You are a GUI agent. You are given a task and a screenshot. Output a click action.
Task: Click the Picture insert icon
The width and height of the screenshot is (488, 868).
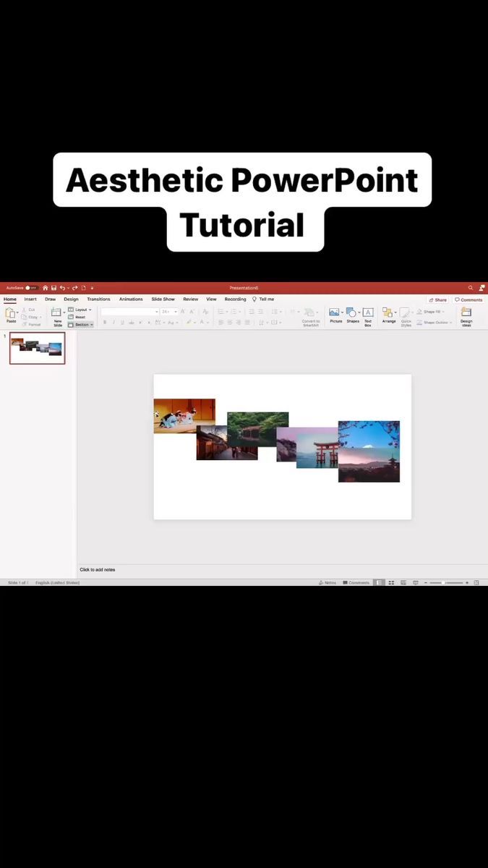pos(334,312)
